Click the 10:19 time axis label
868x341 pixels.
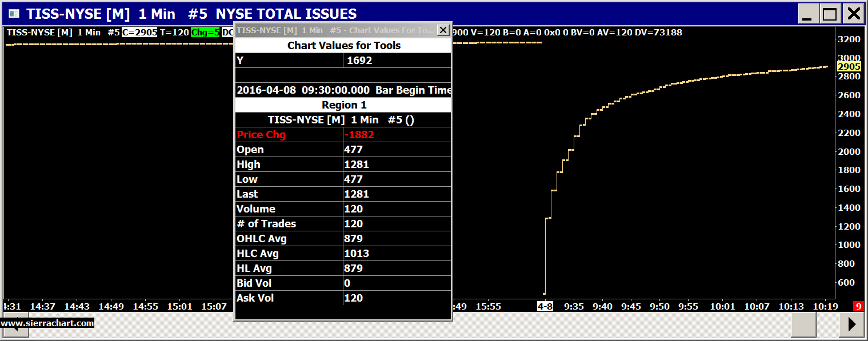[x=826, y=307]
